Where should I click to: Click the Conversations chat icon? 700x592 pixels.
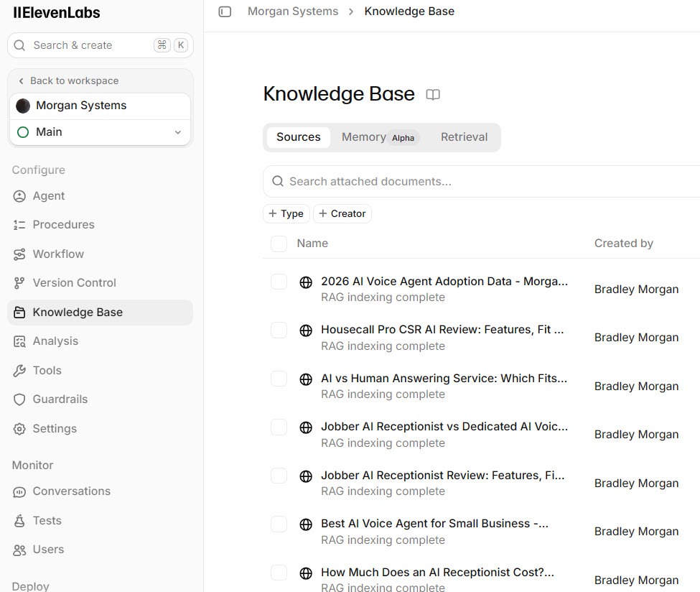click(19, 491)
